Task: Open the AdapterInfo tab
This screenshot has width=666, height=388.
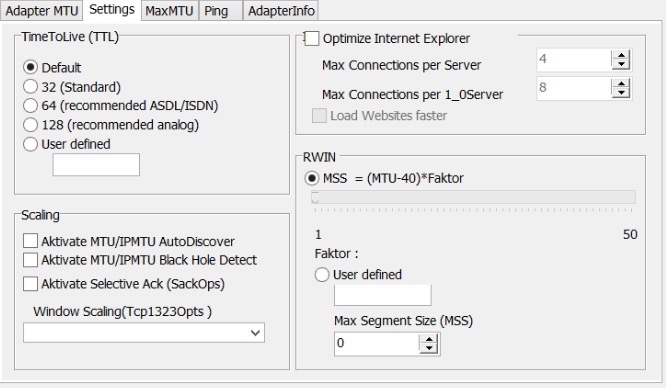Action: [x=281, y=11]
